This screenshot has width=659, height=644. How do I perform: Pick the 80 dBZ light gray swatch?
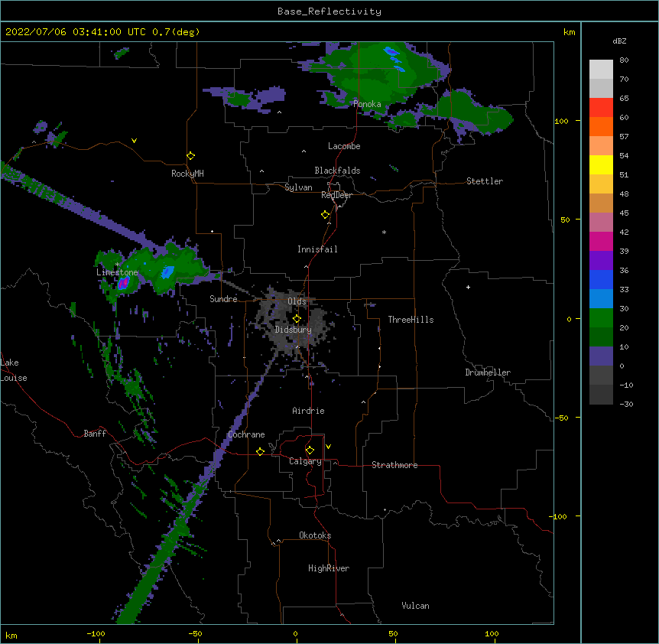[x=601, y=70]
